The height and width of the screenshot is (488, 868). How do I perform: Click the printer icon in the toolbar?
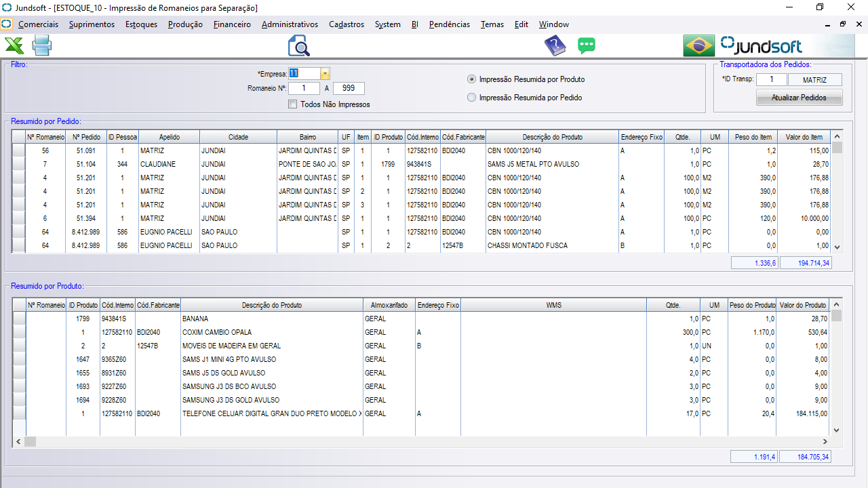click(x=42, y=46)
